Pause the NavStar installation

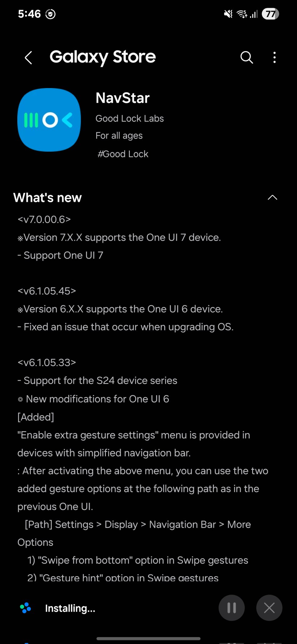click(232, 608)
